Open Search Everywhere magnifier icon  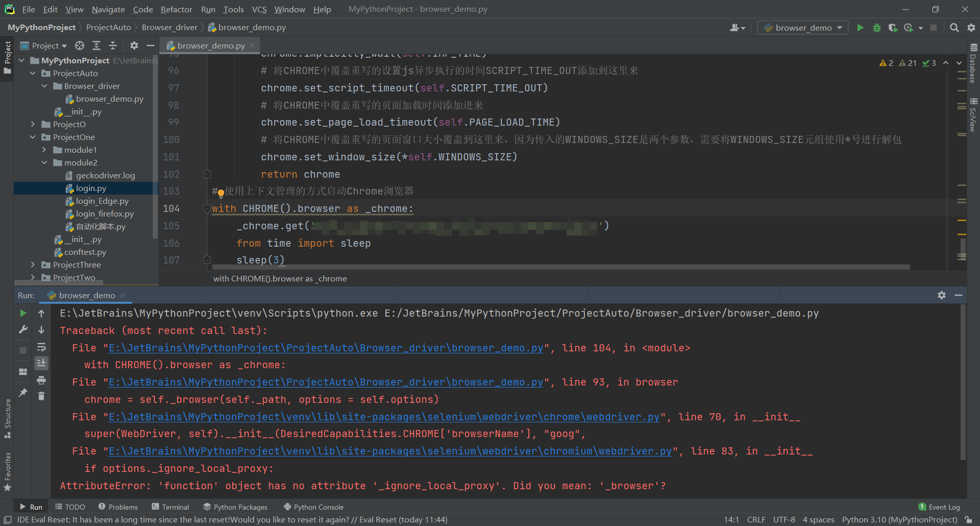[954, 28]
